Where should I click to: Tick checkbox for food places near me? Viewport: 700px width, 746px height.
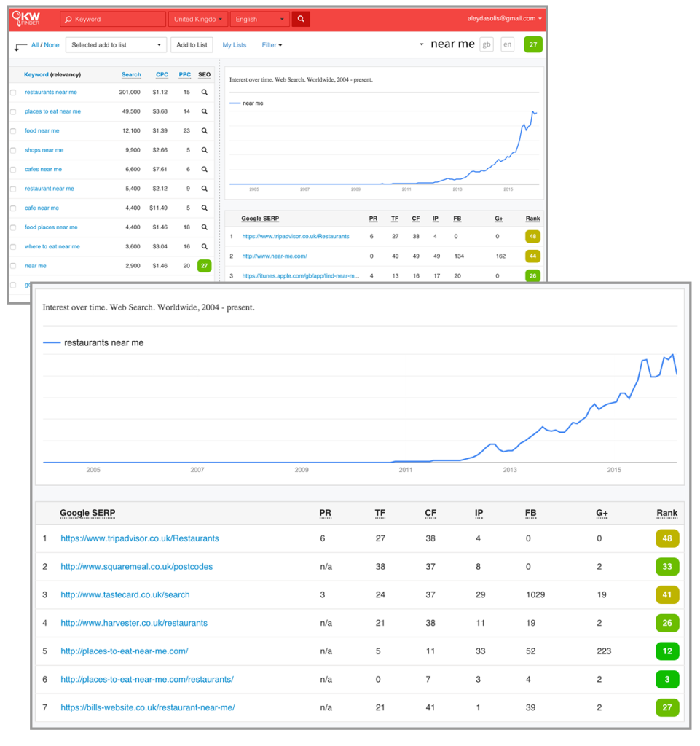14,228
